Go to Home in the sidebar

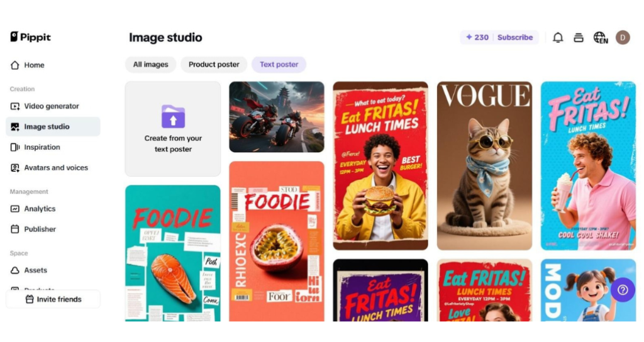pos(34,65)
